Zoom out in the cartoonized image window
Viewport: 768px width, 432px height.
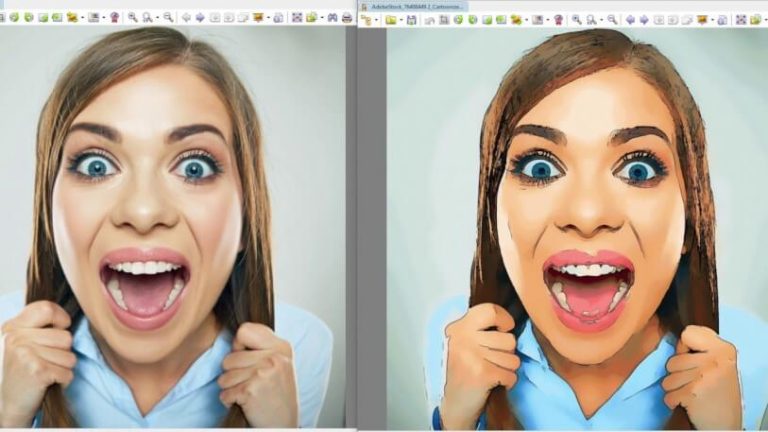coord(612,20)
